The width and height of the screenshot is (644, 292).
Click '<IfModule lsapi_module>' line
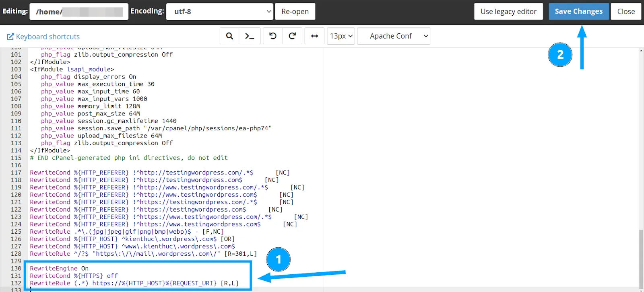pyautogui.click(x=72, y=69)
